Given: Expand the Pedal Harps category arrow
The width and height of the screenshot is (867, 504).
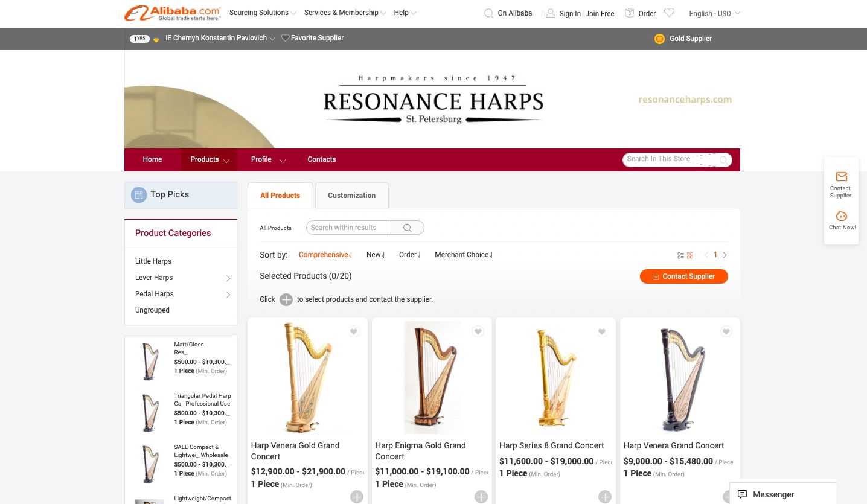Looking at the screenshot, I should (x=228, y=295).
